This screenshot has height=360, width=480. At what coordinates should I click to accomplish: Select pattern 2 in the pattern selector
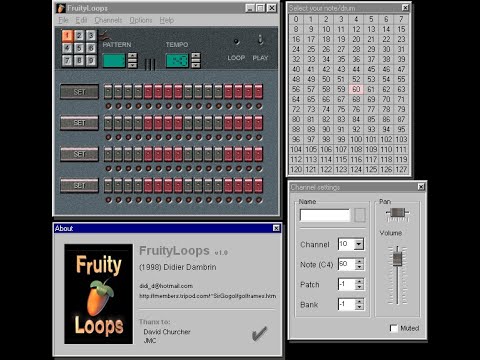pos(79,36)
